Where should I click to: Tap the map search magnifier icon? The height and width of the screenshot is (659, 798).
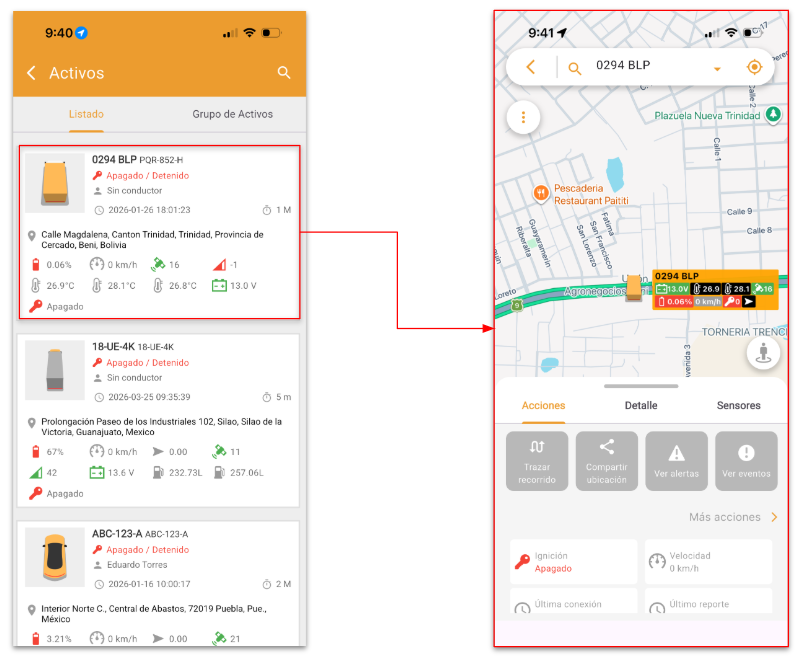pyautogui.click(x=575, y=68)
